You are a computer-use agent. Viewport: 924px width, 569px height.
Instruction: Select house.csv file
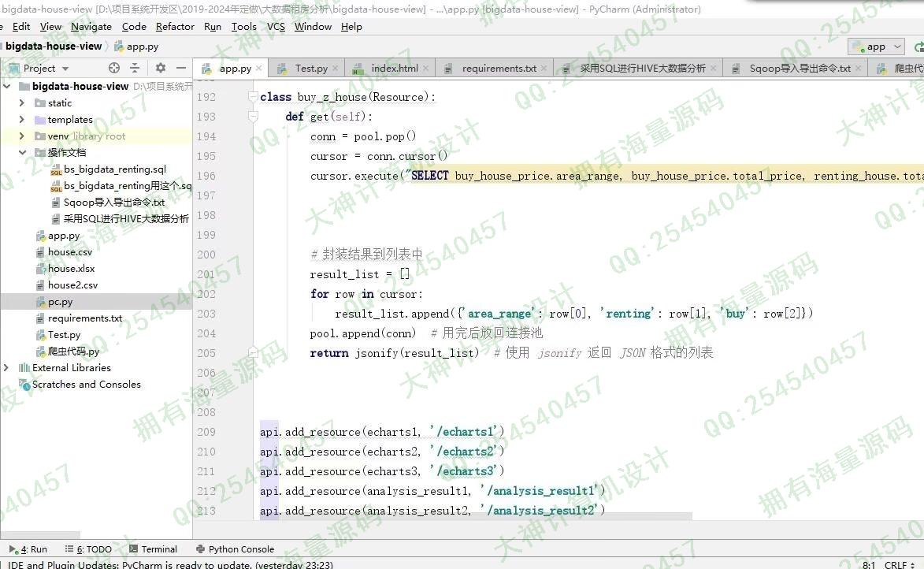tap(64, 251)
